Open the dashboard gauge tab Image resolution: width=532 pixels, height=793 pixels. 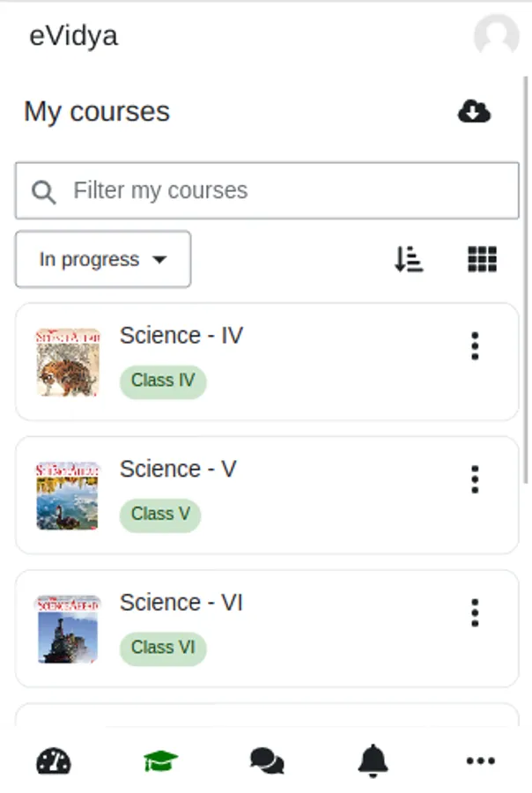(x=54, y=760)
